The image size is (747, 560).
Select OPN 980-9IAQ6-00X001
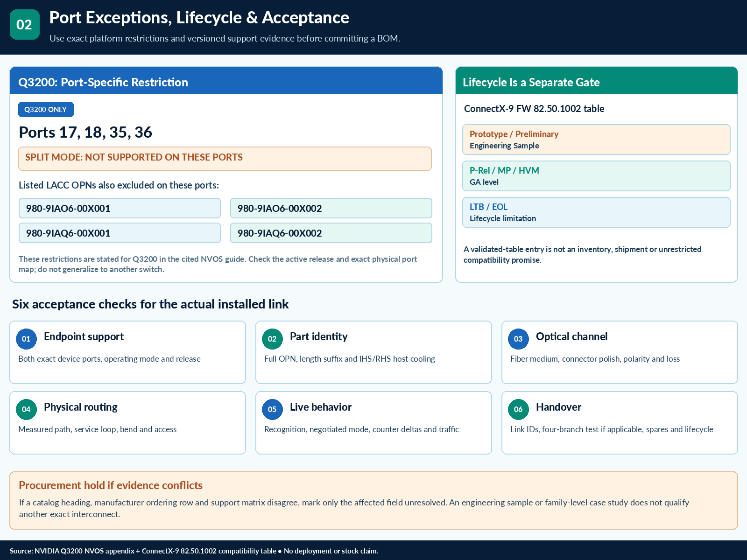[x=120, y=233]
